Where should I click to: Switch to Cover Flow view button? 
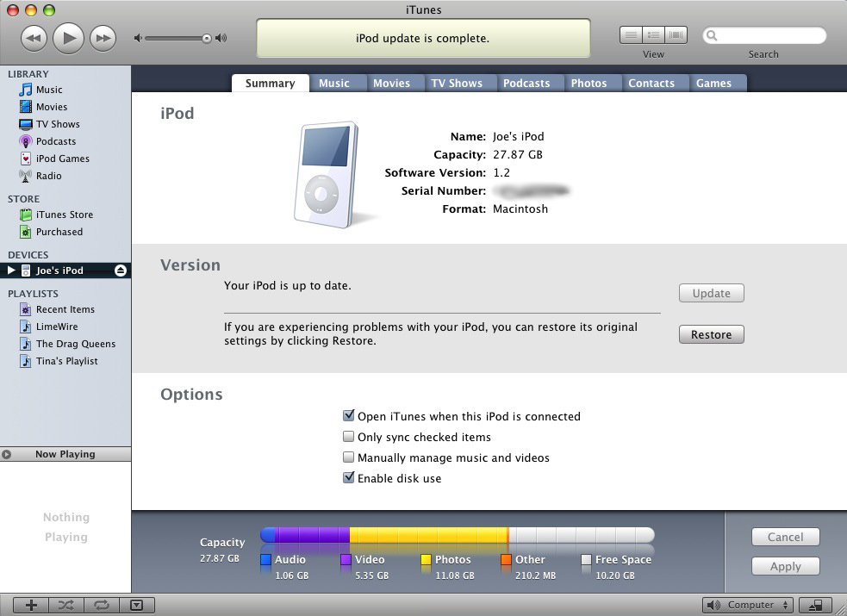[676, 35]
